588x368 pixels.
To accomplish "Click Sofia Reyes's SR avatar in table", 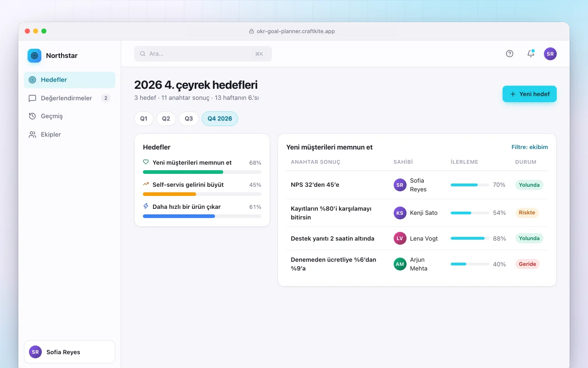I will [400, 185].
